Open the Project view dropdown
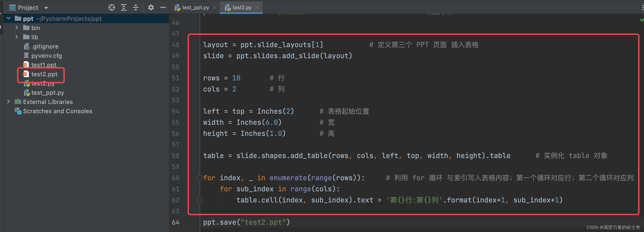644x232 pixels. (x=46, y=8)
